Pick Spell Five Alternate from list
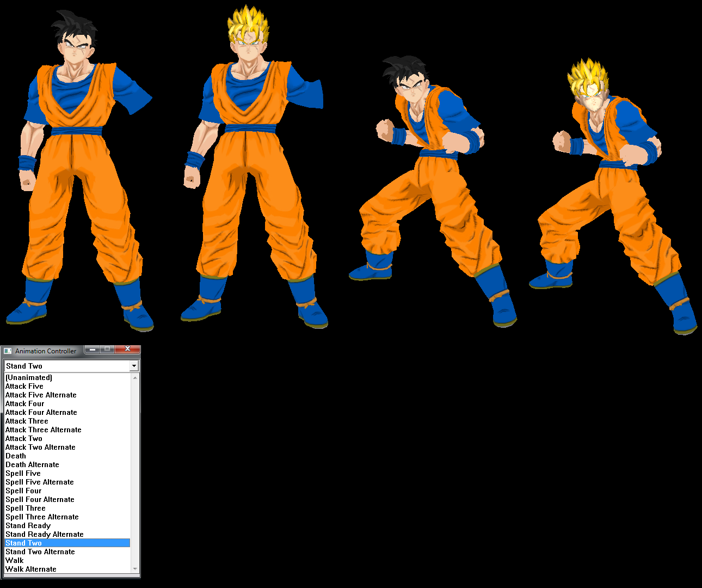The height and width of the screenshot is (588, 702). coord(67,482)
